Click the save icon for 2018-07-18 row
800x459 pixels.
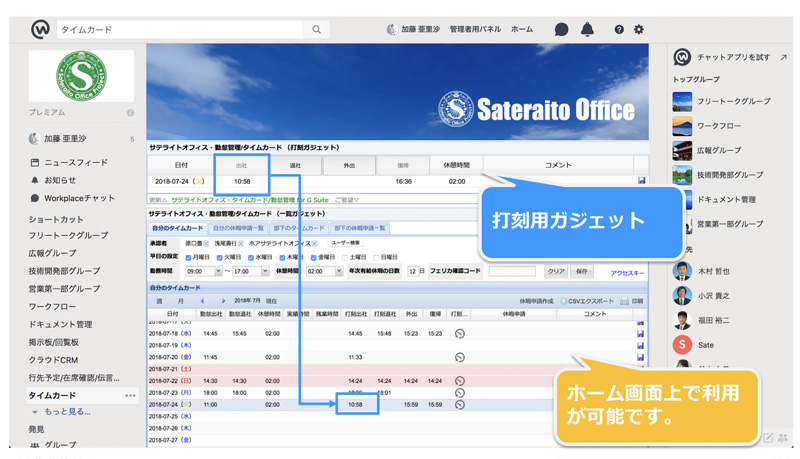640,334
